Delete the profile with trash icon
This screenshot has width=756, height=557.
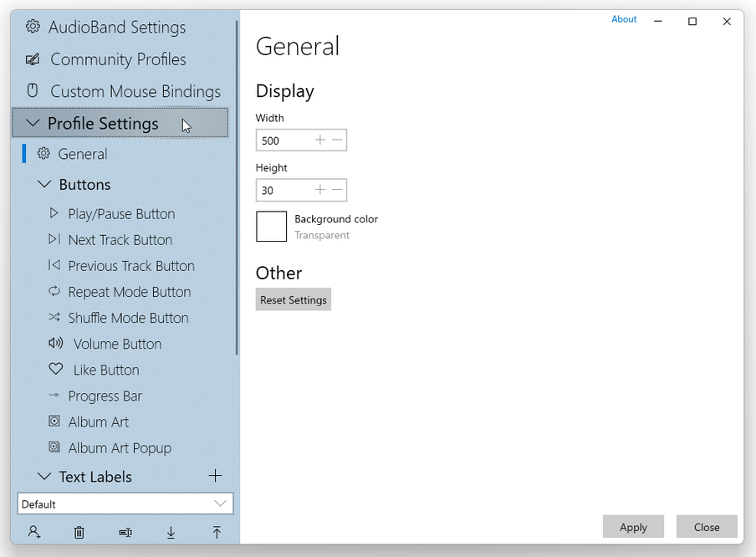[79, 533]
